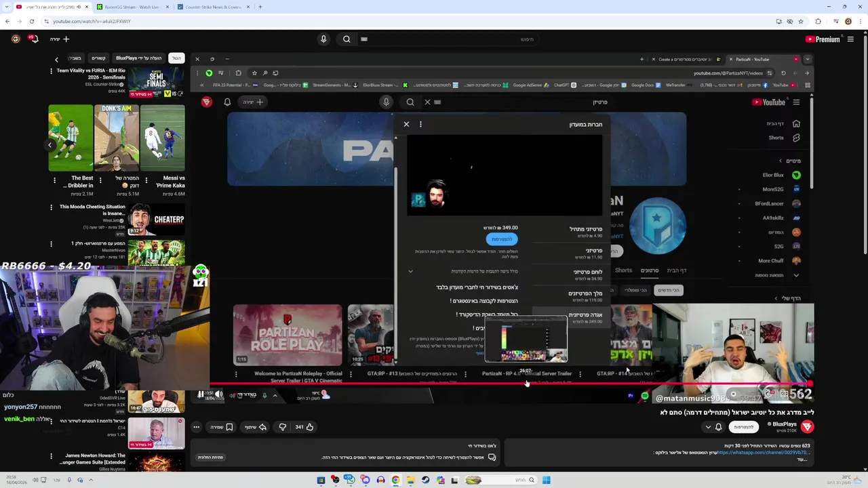Screen dimensions: 868x488
Task: Select the 'הועלה על ידי BluxPlays' chip
Action: (x=139, y=58)
